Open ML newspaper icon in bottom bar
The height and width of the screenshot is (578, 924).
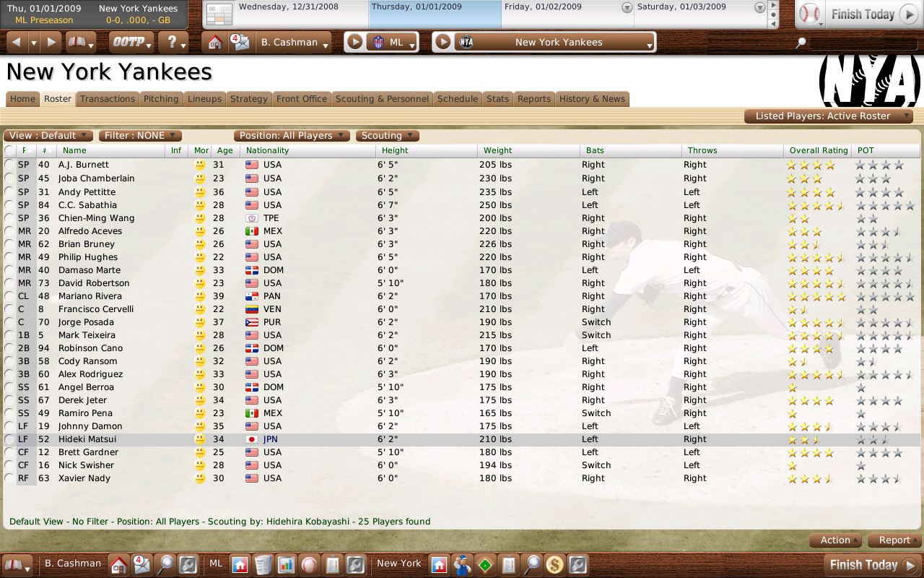263,564
